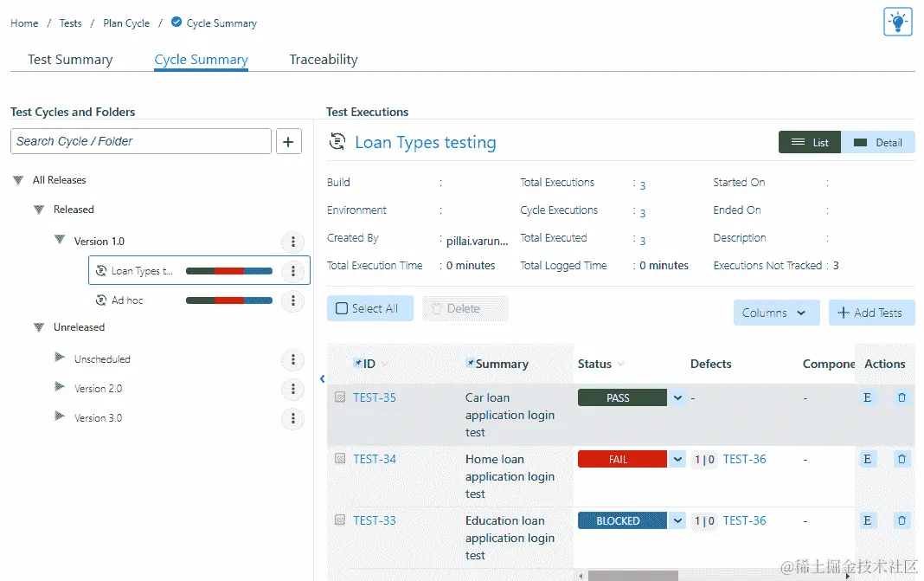924x581 pixels.
Task: Click the Ad hoc cycle icon in tree
Action: (x=100, y=300)
